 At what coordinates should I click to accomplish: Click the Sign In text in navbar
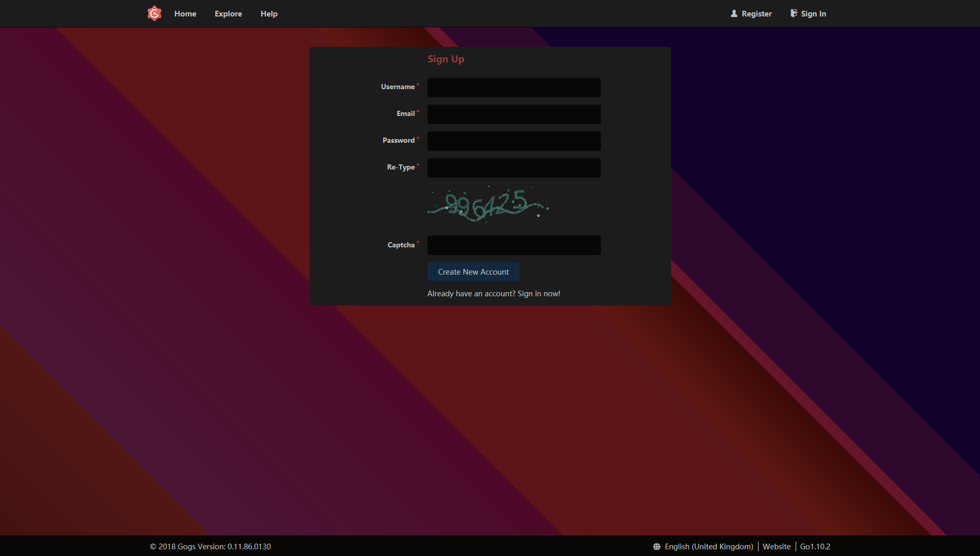pyautogui.click(x=813, y=14)
